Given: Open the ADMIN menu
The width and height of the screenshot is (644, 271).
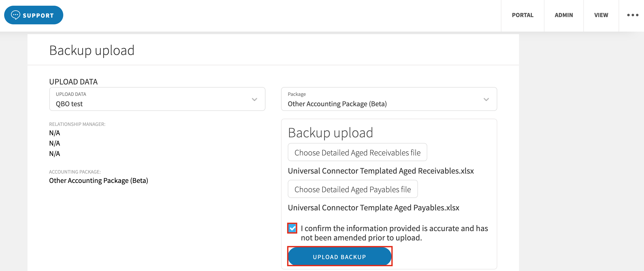Looking at the screenshot, I should point(564,15).
